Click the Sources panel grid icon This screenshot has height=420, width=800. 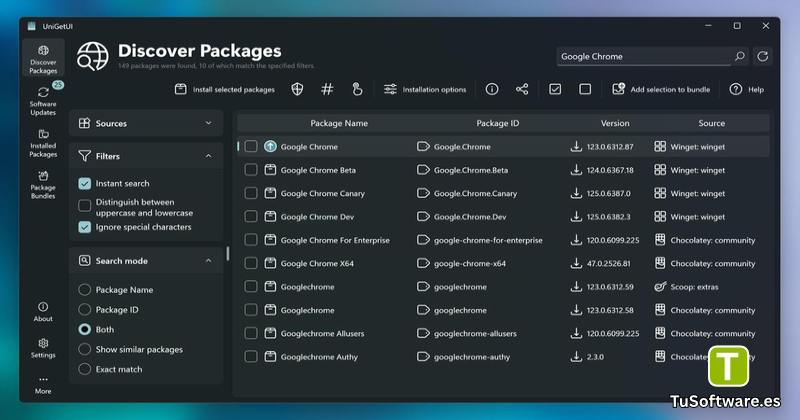click(x=84, y=123)
